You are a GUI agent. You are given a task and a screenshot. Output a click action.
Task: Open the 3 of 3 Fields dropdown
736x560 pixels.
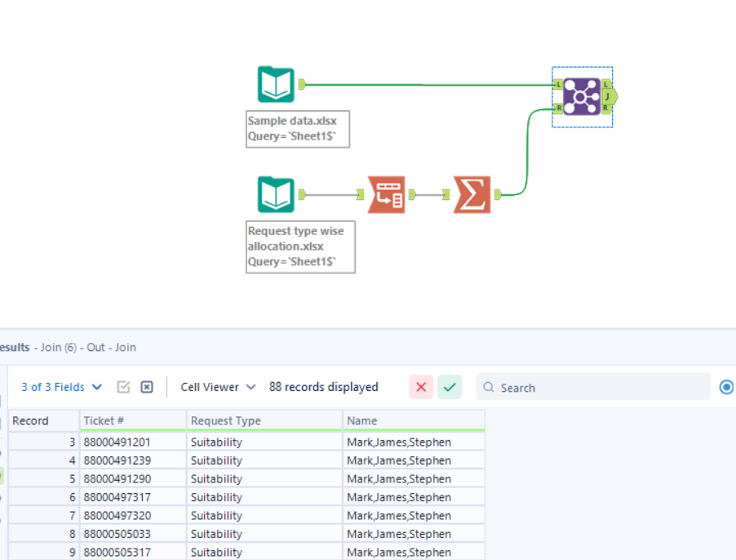point(61,387)
